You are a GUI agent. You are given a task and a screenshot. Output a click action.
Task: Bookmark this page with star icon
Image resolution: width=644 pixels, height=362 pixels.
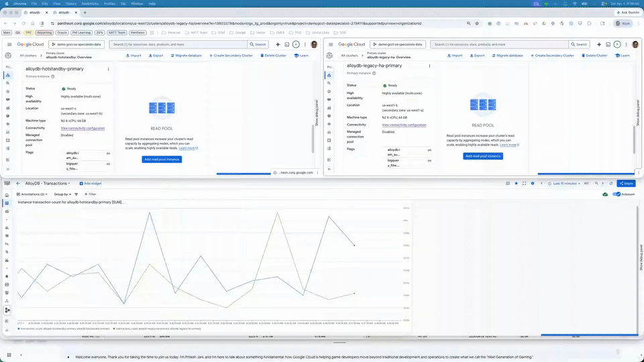(x=477, y=23)
